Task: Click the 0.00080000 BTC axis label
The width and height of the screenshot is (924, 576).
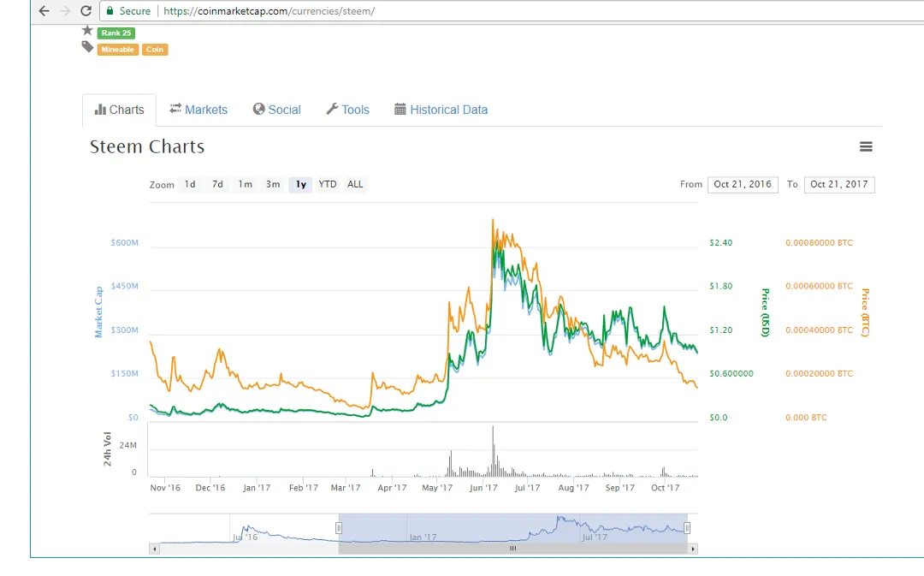Action: [819, 242]
